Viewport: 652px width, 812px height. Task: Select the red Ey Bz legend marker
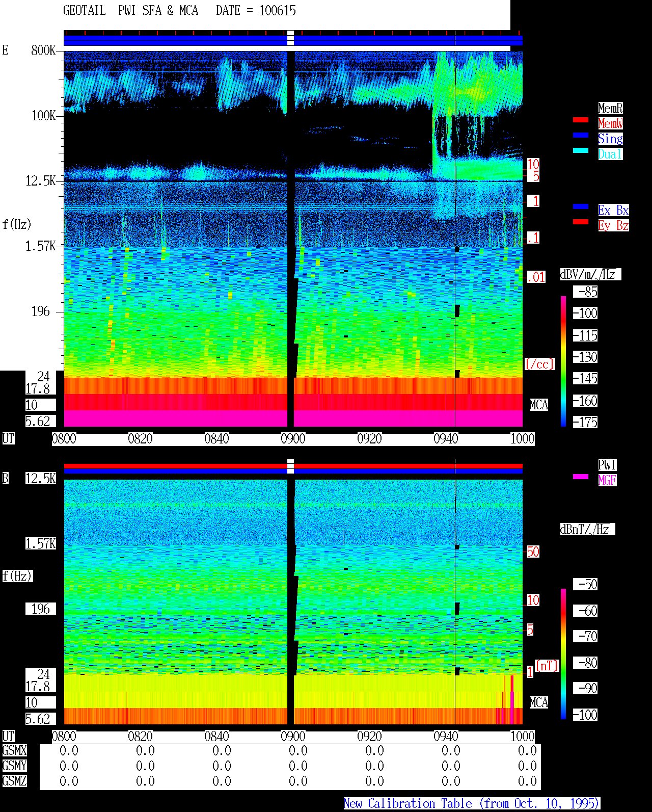pos(581,222)
